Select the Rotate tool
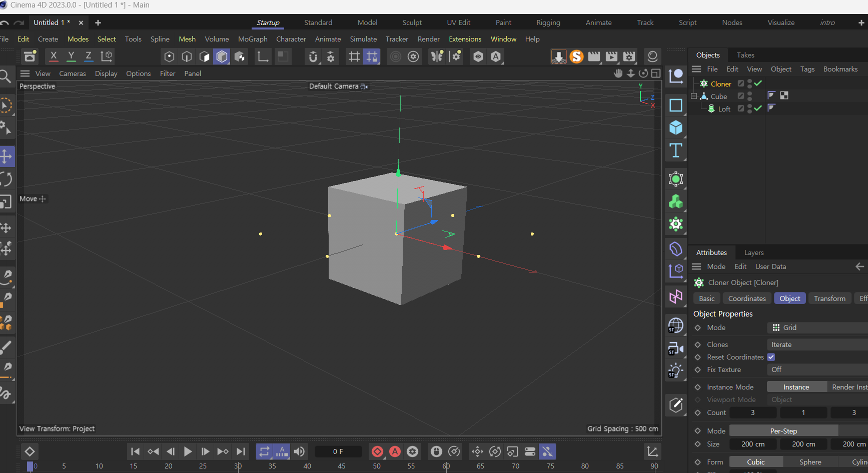Viewport: 868px width, 473px height. 6,179
